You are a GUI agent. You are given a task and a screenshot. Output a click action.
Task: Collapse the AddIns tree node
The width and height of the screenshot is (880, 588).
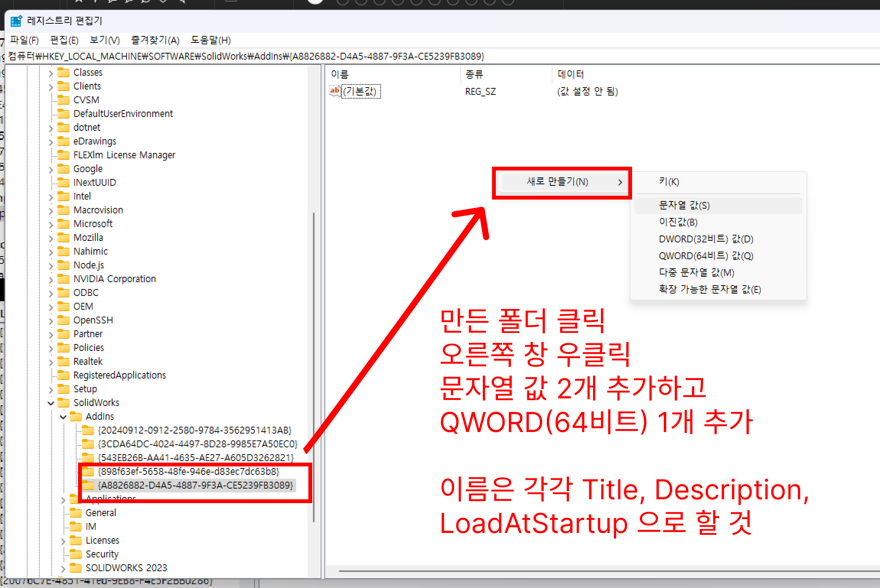pyautogui.click(x=63, y=417)
